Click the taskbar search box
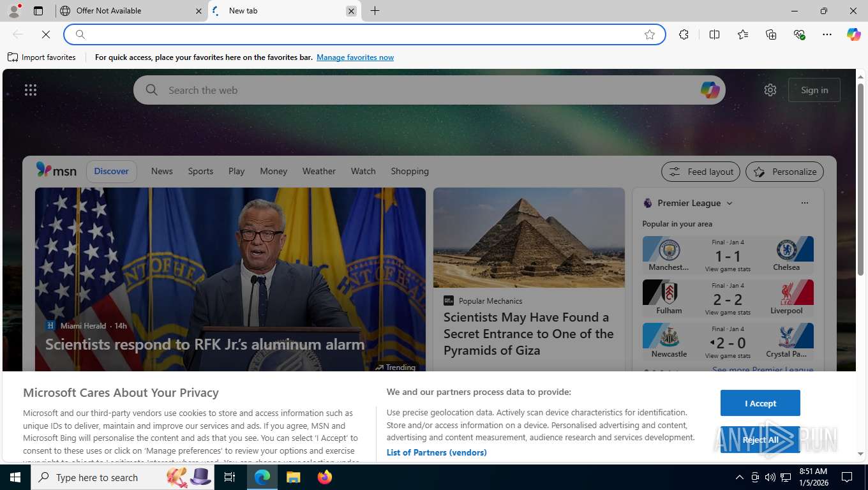The image size is (868, 490). 123,477
